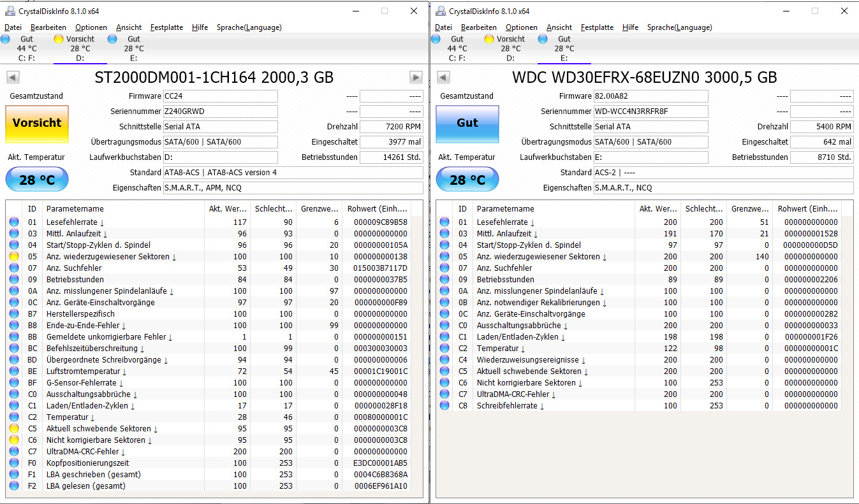Click Rohwert column header in right window
Viewport: 859px width, 504px height.
point(807,209)
